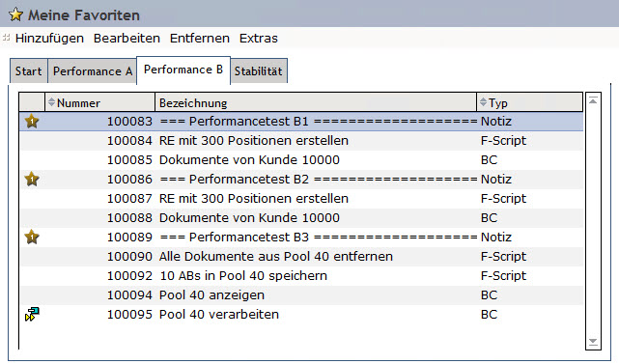Jump to list top with scrollbar arrow

coord(593,101)
